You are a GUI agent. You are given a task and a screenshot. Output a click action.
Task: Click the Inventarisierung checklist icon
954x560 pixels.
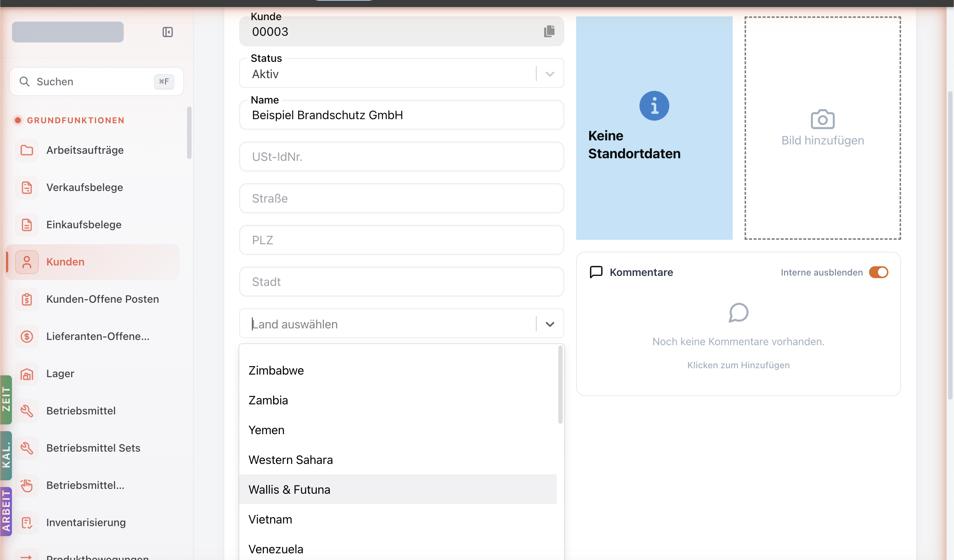tap(27, 522)
